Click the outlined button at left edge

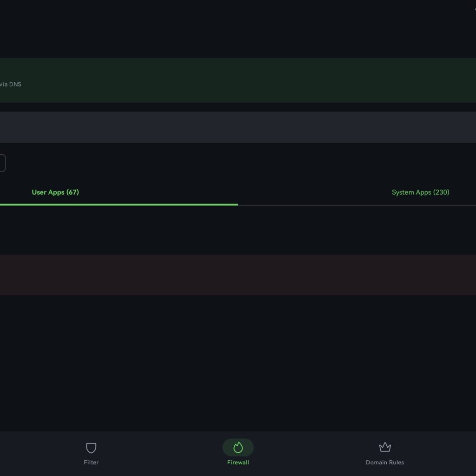pyautogui.click(x=2, y=163)
